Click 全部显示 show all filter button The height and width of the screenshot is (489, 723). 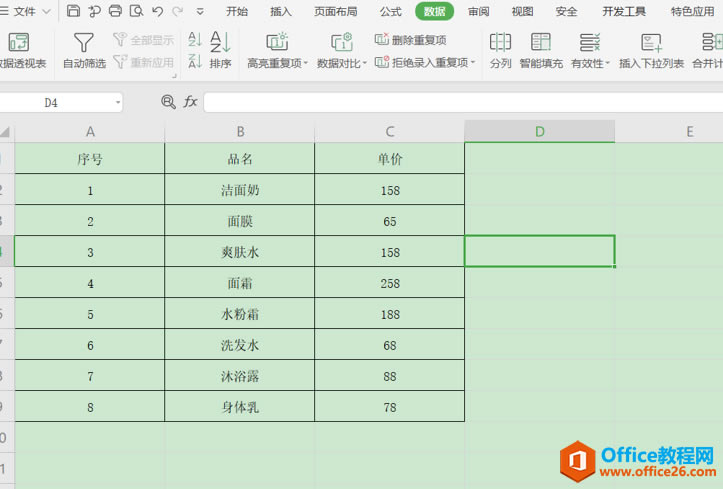click(144, 40)
